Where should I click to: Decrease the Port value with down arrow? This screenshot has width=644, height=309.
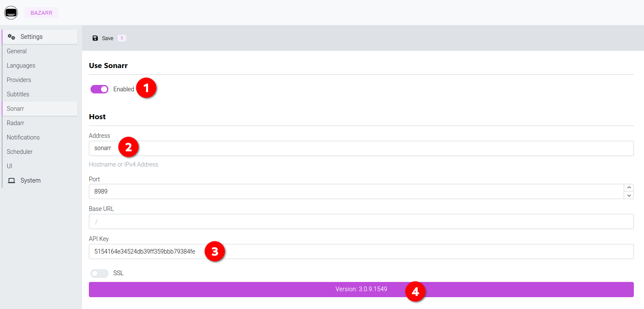[x=629, y=195]
